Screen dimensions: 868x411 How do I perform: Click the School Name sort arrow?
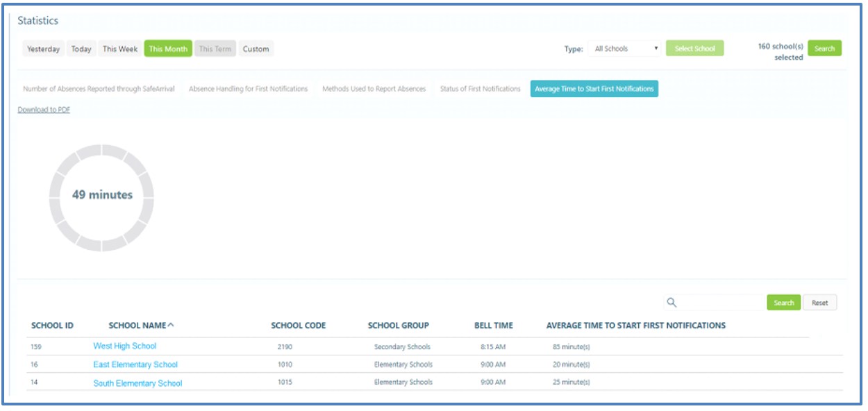(x=171, y=325)
